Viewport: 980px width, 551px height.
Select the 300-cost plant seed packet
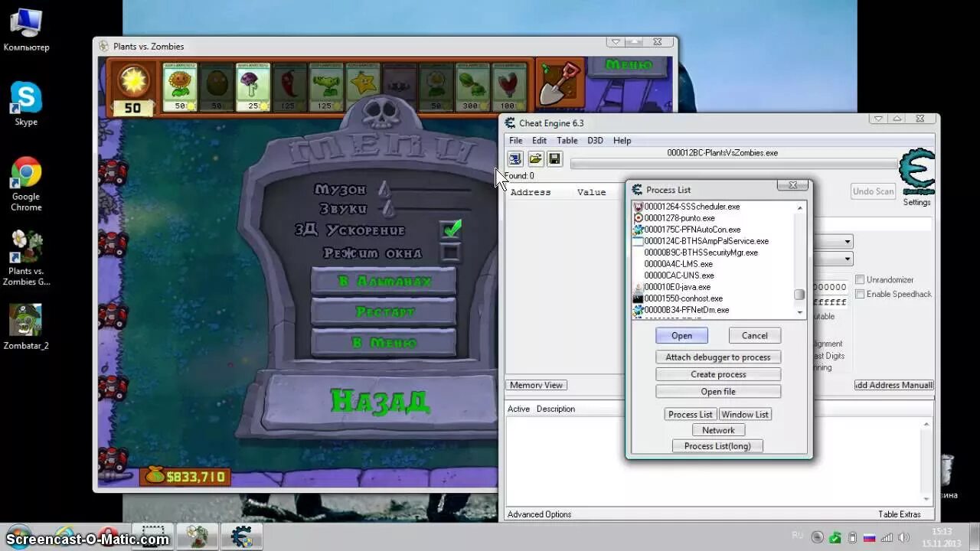(473, 87)
